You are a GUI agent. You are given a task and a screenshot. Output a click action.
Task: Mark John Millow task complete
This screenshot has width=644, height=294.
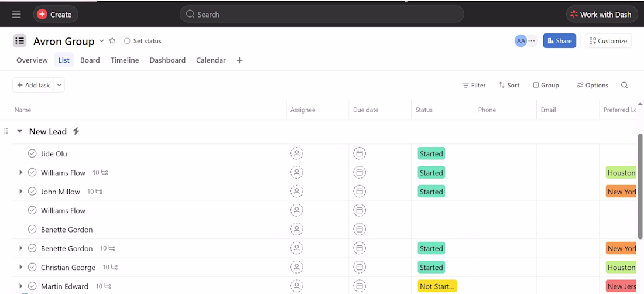32,192
